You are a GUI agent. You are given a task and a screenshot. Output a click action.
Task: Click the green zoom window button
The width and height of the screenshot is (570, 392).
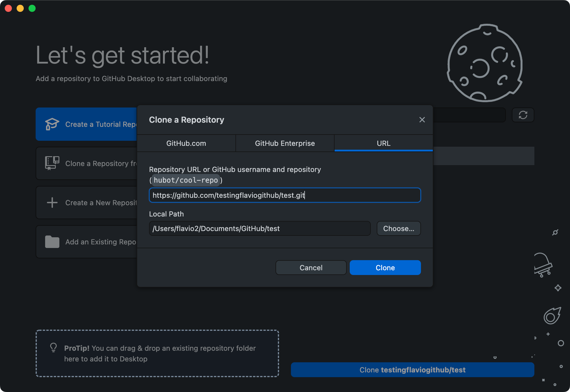pos(32,8)
